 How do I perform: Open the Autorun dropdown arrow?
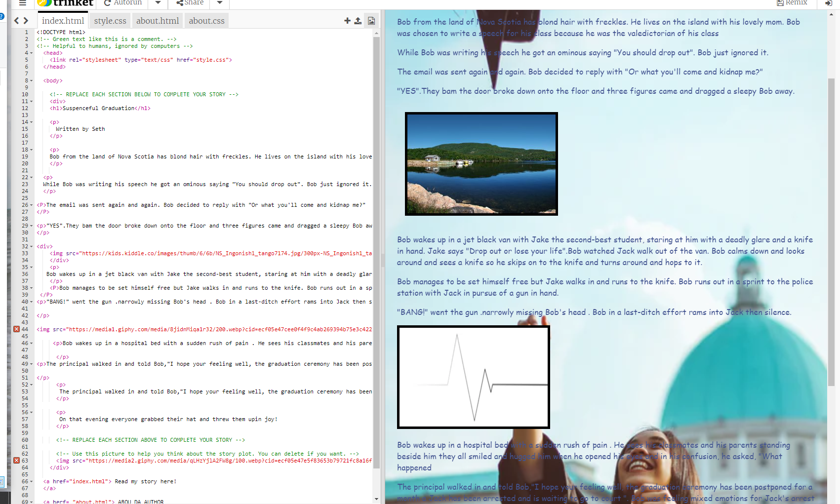158,3
